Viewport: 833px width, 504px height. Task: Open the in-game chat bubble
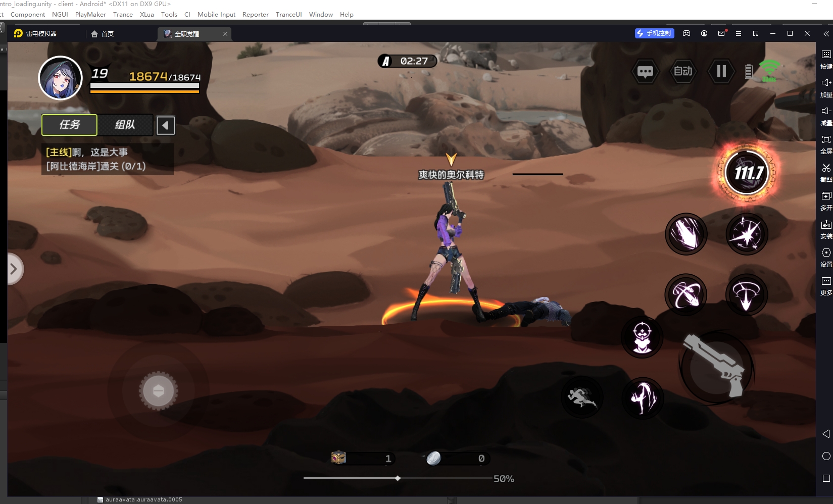point(645,71)
